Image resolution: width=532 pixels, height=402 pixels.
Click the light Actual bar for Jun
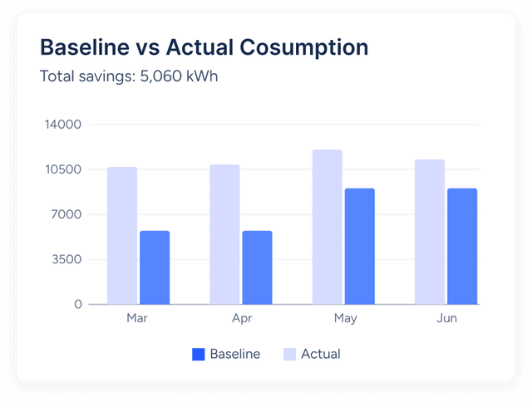430,232
